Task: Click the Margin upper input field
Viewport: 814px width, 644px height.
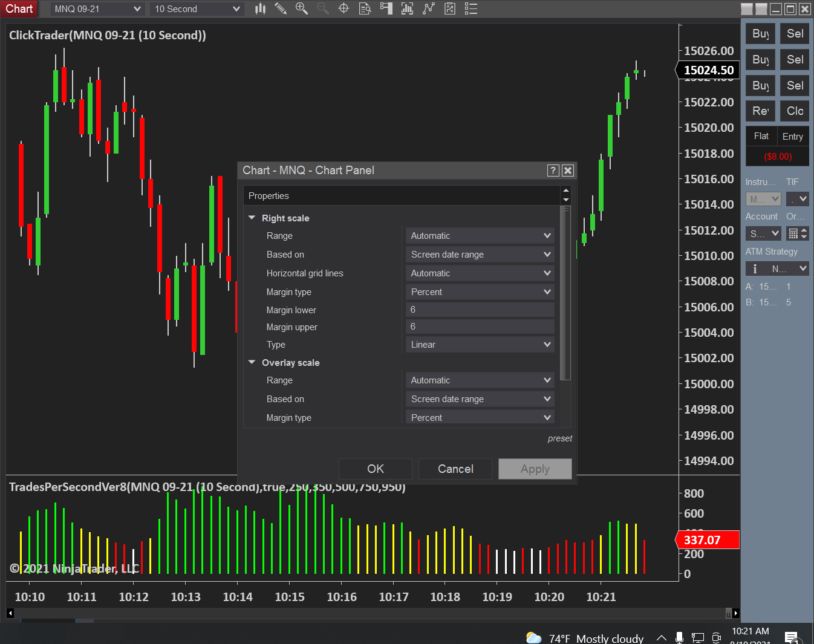Action: 480,327
